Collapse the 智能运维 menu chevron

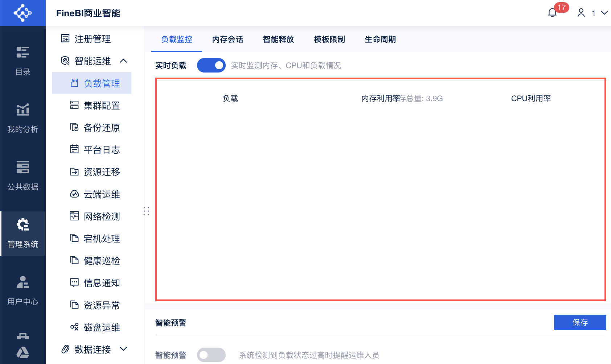pyautogui.click(x=123, y=61)
